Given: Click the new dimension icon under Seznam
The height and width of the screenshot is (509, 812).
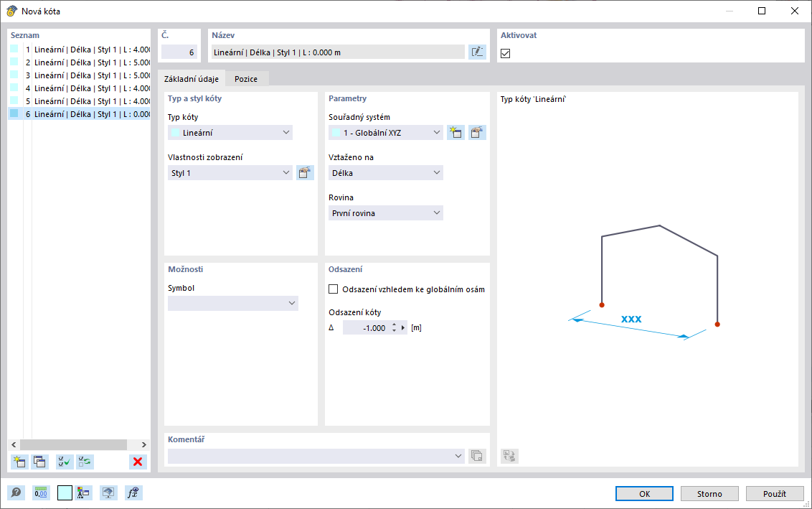Looking at the screenshot, I should pyautogui.click(x=19, y=462).
